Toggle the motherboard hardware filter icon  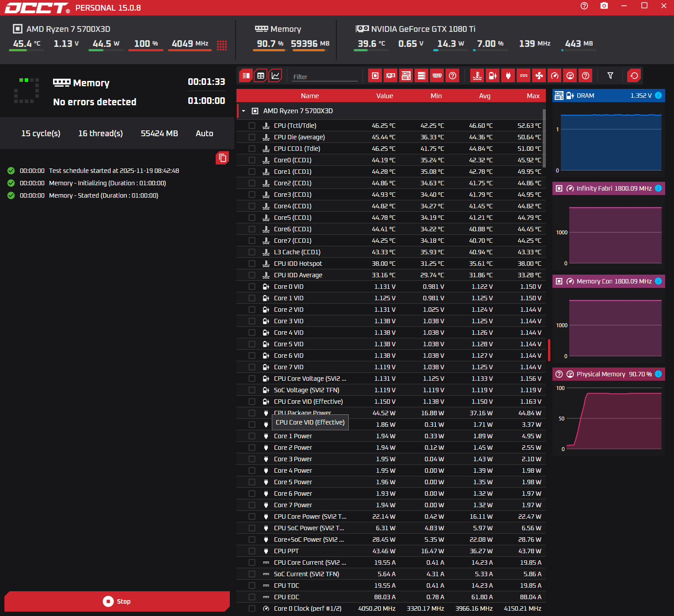(406, 76)
